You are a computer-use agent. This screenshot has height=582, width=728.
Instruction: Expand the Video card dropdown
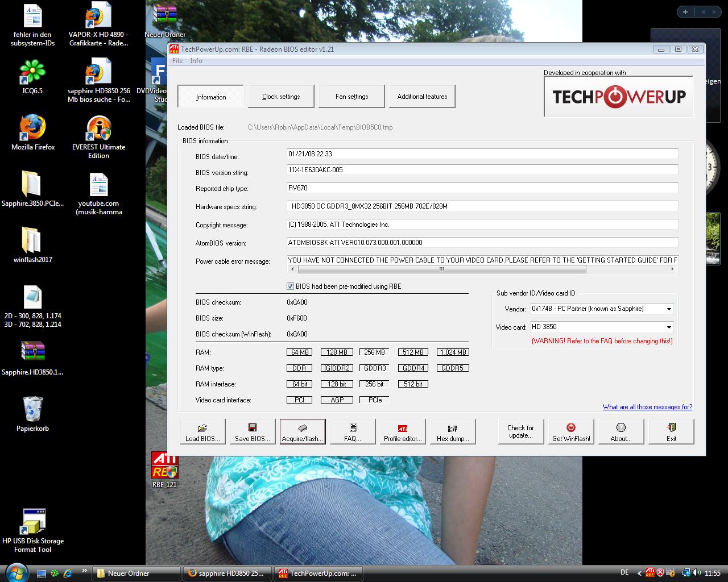coord(669,327)
